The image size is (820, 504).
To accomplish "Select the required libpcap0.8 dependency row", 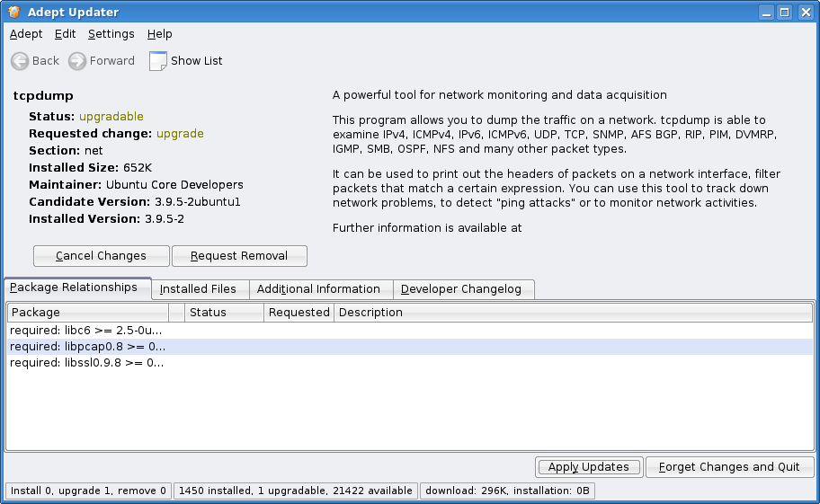I will [x=88, y=347].
